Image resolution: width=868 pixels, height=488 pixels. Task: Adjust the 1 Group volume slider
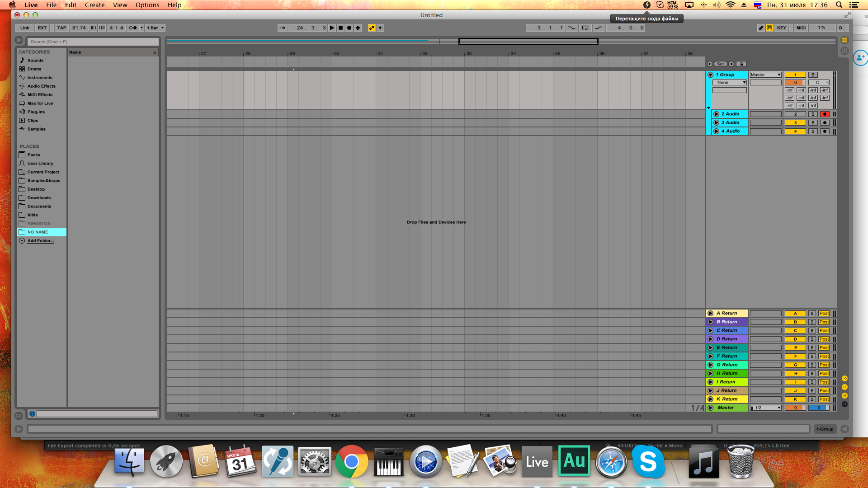(795, 83)
